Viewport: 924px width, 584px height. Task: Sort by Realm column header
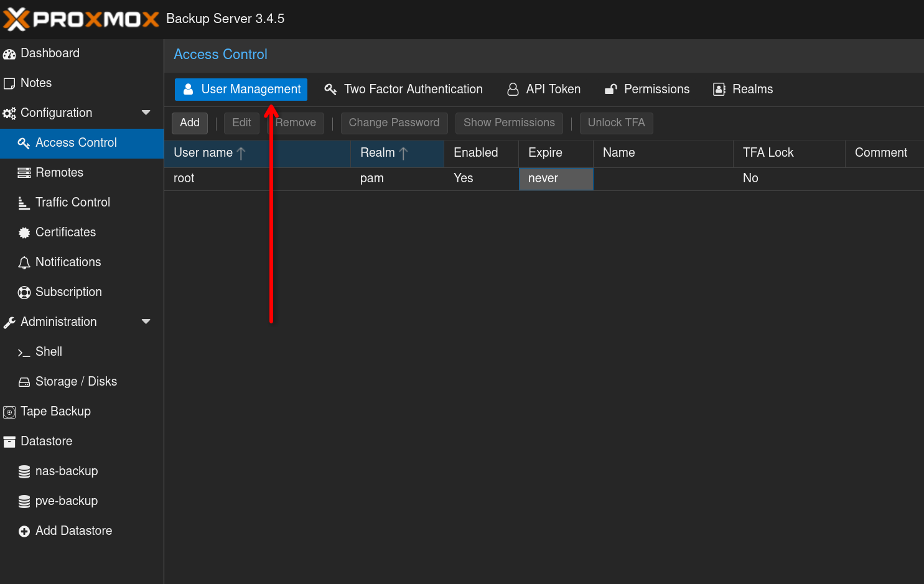point(378,153)
